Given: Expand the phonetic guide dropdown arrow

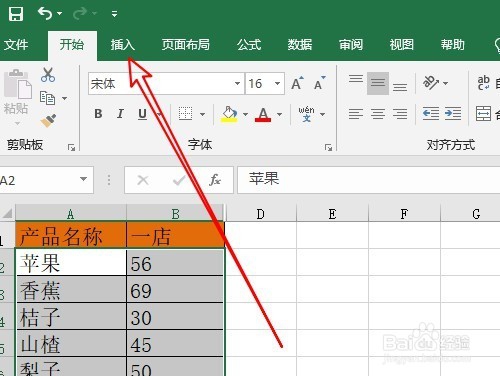Looking at the screenshot, I should pyautogui.click(x=322, y=114).
